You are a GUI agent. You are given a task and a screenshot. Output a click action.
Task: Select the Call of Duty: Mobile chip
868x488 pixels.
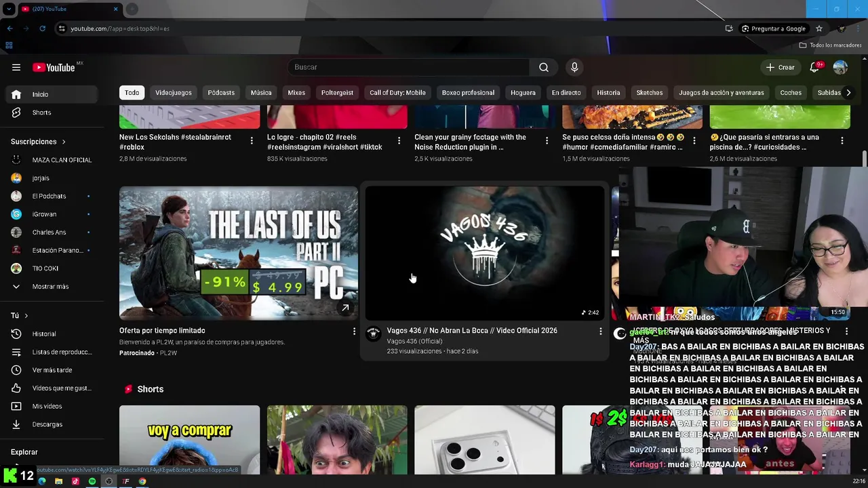coord(397,93)
